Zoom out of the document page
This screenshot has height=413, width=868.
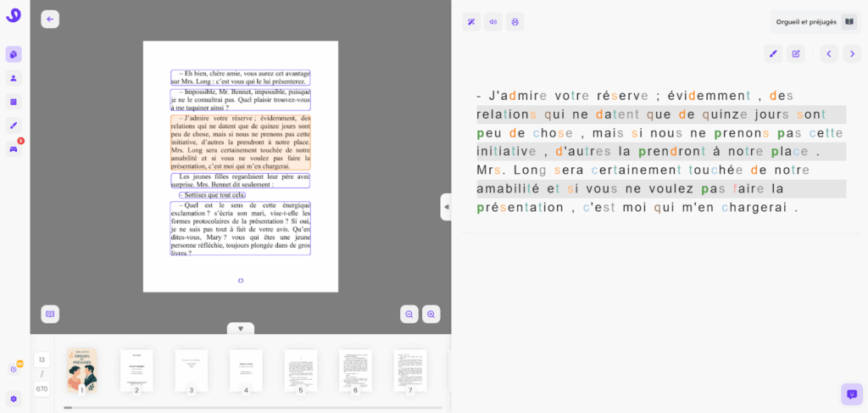point(409,314)
